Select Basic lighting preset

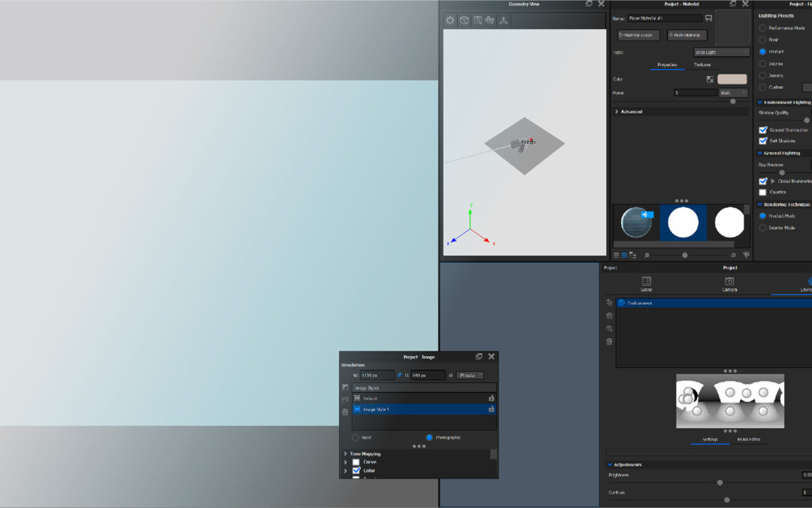[x=762, y=40]
